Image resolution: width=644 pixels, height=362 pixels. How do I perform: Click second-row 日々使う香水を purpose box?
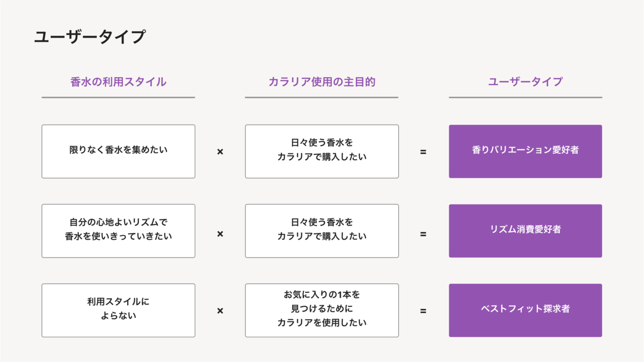pyautogui.click(x=322, y=231)
